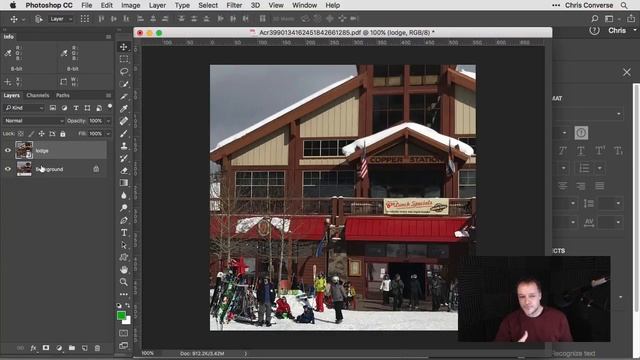Click the green foreground color swatch

[121, 315]
